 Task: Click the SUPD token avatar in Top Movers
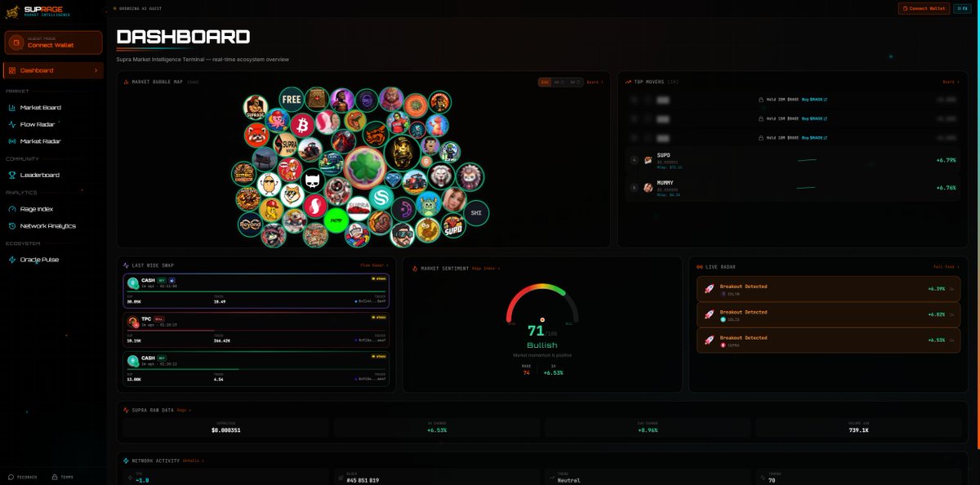(x=648, y=160)
